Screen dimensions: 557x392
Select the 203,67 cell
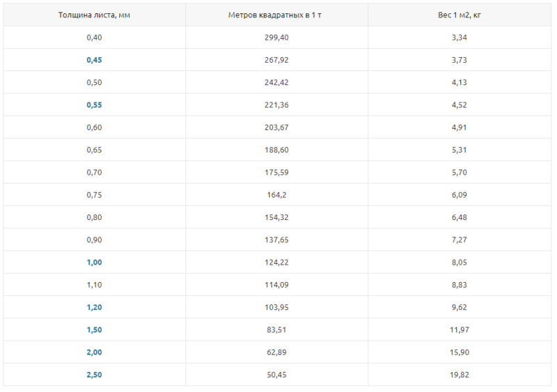[276, 127]
